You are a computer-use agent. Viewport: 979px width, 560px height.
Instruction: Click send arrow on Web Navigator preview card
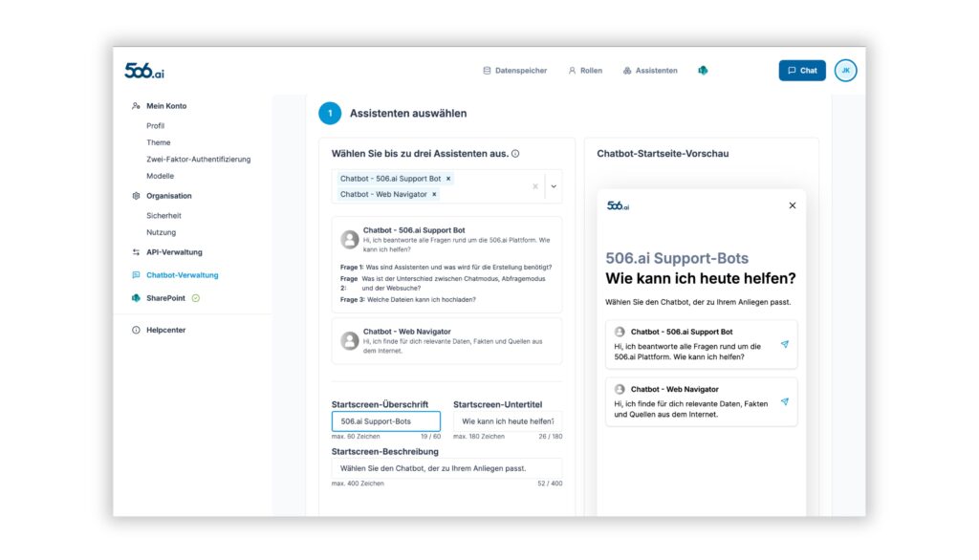click(785, 401)
